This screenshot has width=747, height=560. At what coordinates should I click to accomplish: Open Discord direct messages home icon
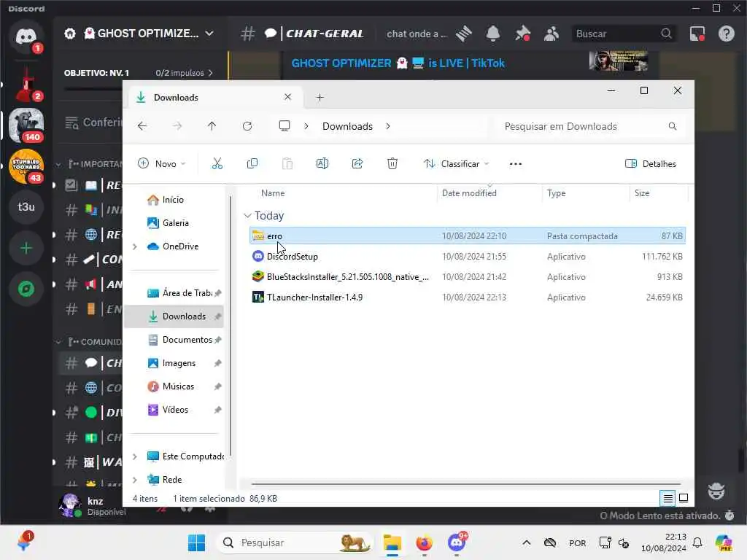(26, 37)
